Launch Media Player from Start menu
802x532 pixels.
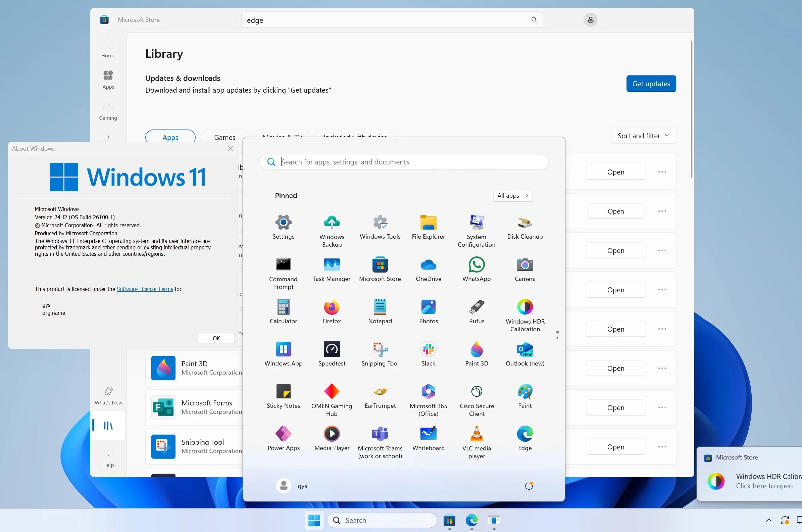coord(332,438)
